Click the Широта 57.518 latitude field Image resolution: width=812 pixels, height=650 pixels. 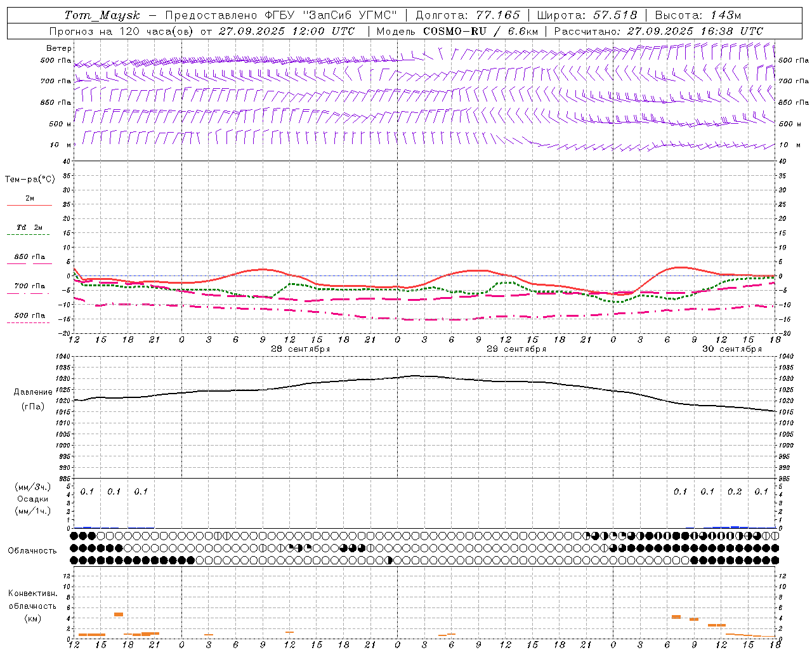587,15
